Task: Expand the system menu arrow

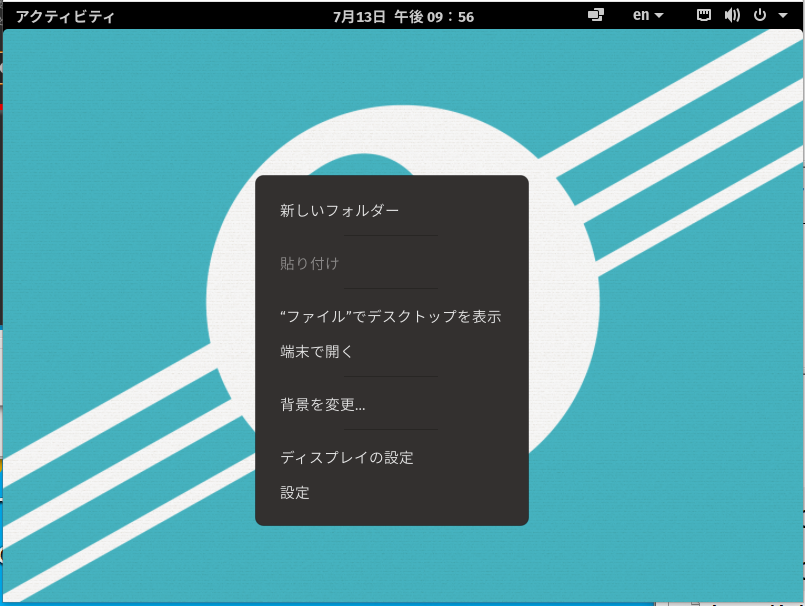Action: pyautogui.click(x=783, y=15)
